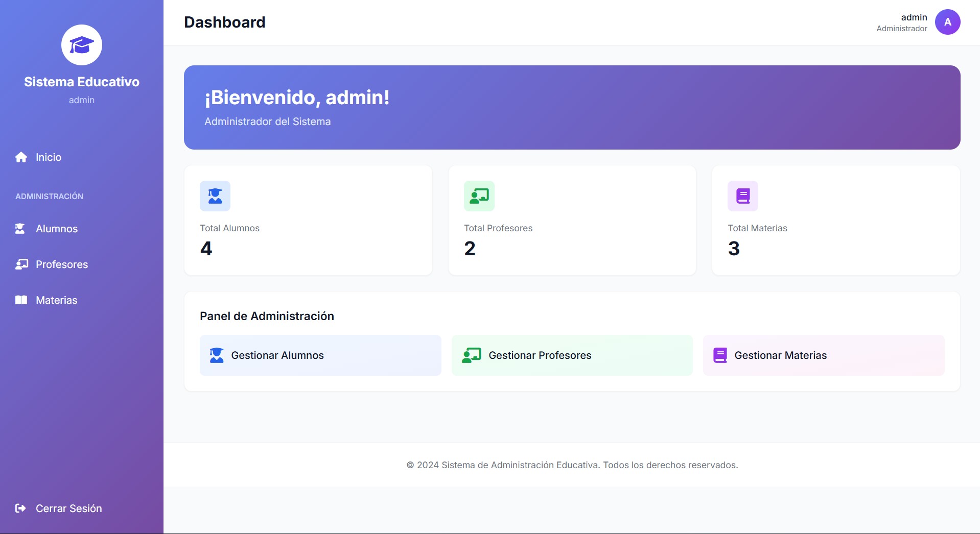This screenshot has height=534, width=980.
Task: Click the graduation cap logo icon
Action: click(81, 44)
